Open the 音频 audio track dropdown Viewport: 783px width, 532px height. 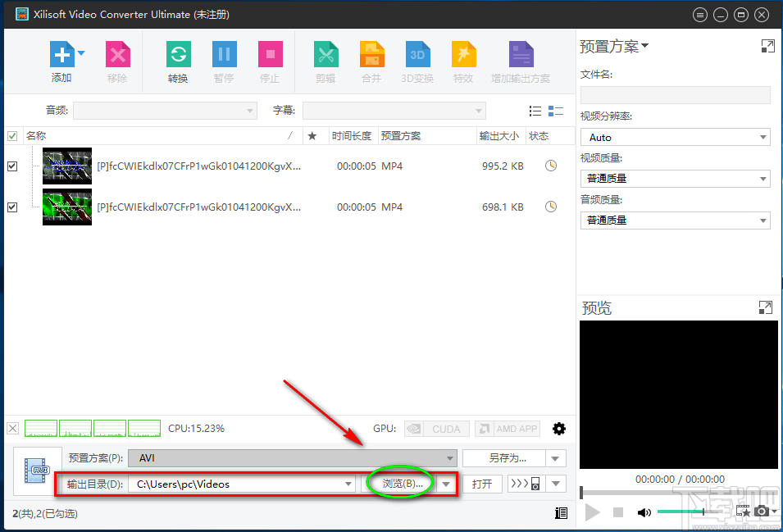pyautogui.click(x=165, y=111)
